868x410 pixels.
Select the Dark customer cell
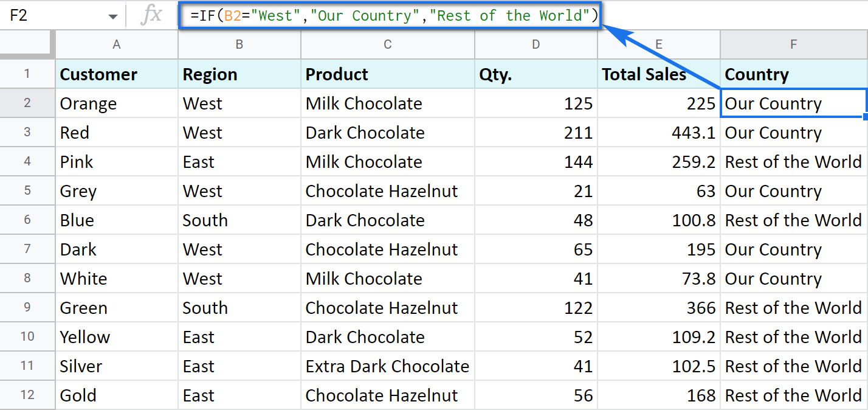point(117,249)
